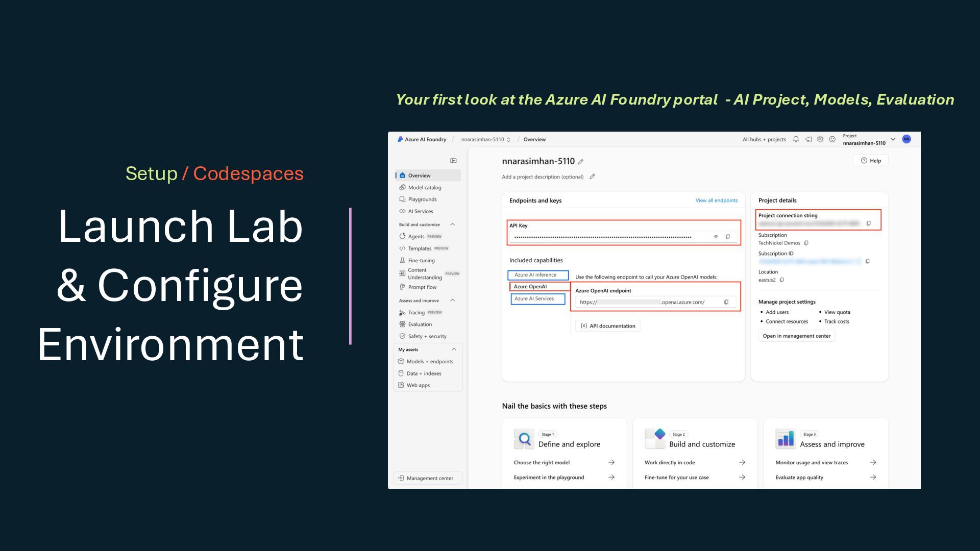Image resolution: width=980 pixels, height=551 pixels.
Task: Go to Evaluation in sidebar
Action: (x=420, y=324)
